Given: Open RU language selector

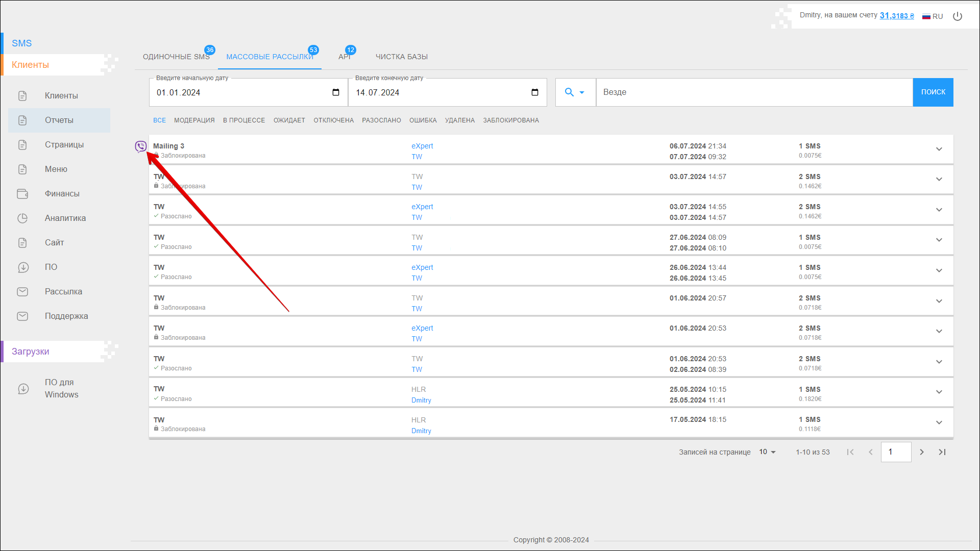Looking at the screenshot, I should tap(933, 16).
